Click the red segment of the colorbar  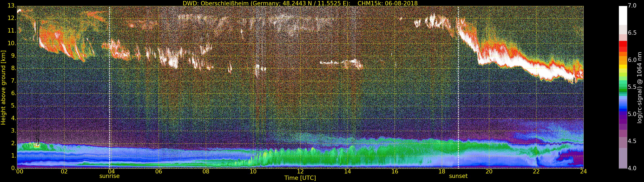coord(623,46)
